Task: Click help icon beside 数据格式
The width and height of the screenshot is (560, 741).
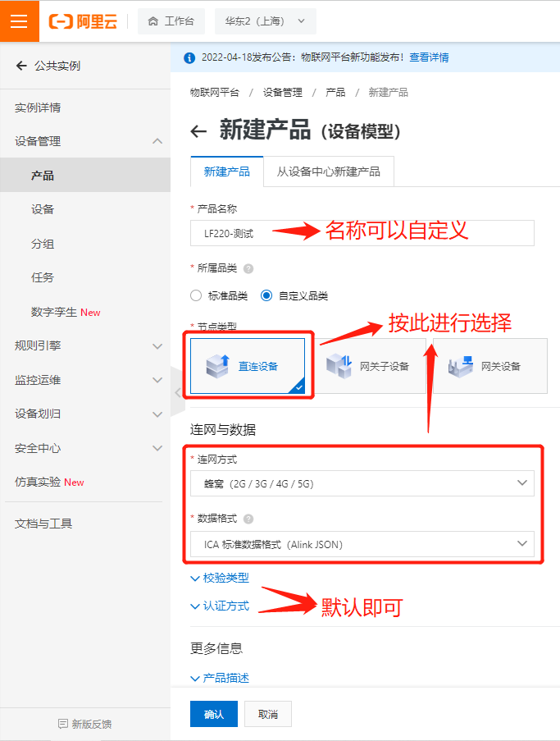Action: coord(248,519)
